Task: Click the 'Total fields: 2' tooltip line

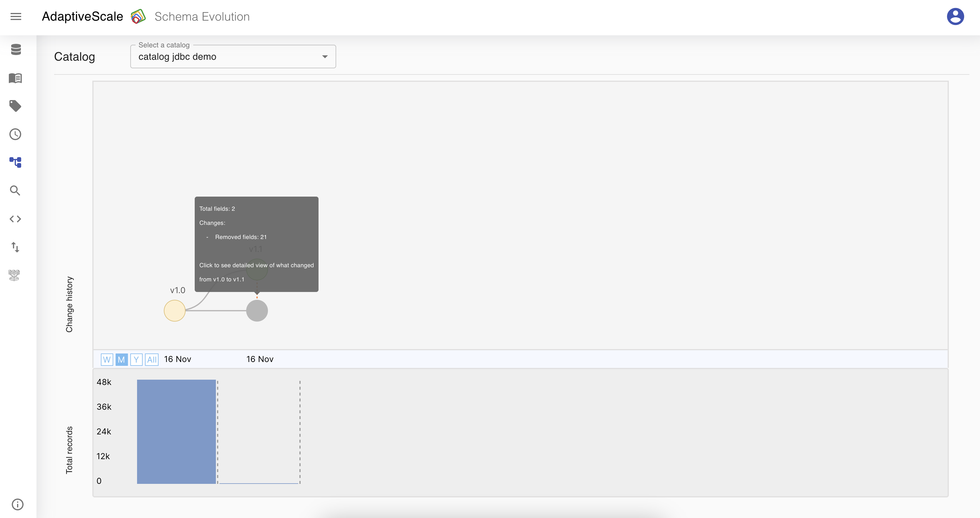Action: (217, 209)
